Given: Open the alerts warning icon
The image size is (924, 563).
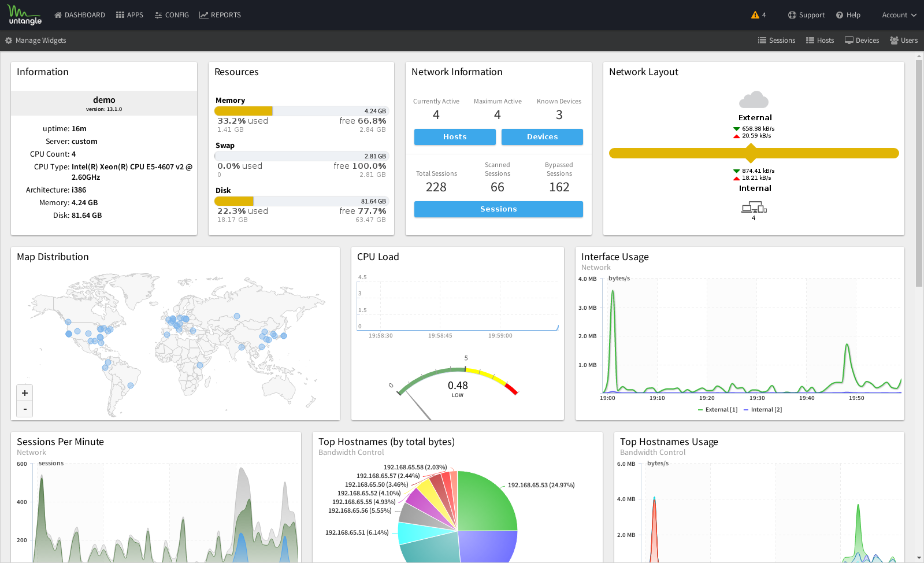Looking at the screenshot, I should [x=755, y=15].
